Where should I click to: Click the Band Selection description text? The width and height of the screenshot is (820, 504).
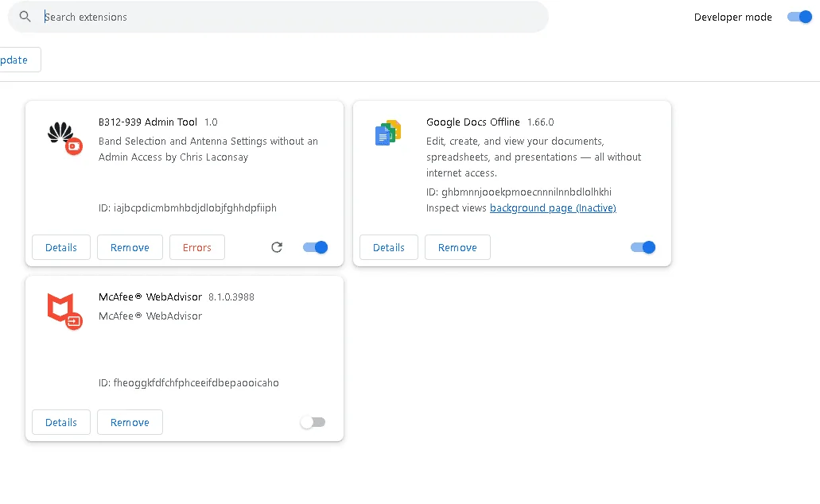(208, 149)
